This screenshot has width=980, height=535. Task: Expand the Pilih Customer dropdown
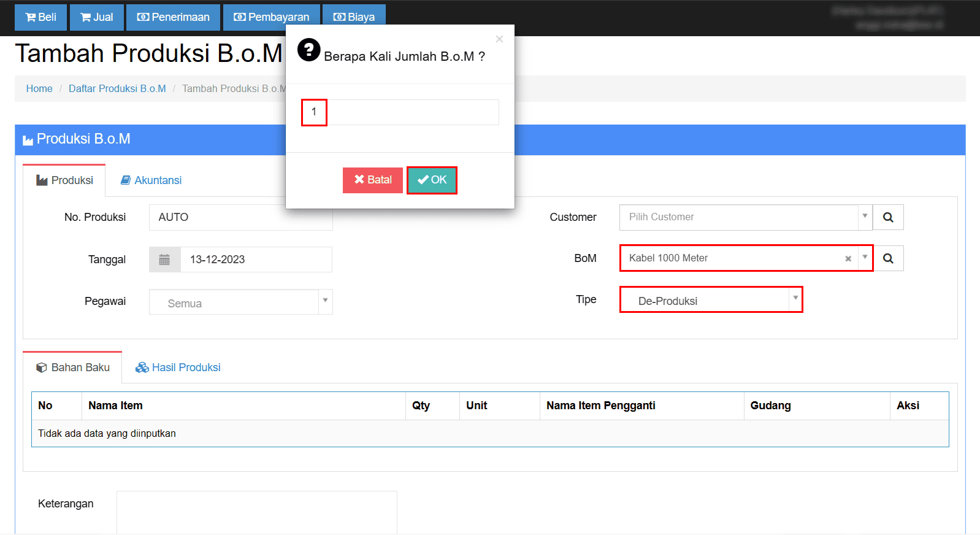coord(865,217)
